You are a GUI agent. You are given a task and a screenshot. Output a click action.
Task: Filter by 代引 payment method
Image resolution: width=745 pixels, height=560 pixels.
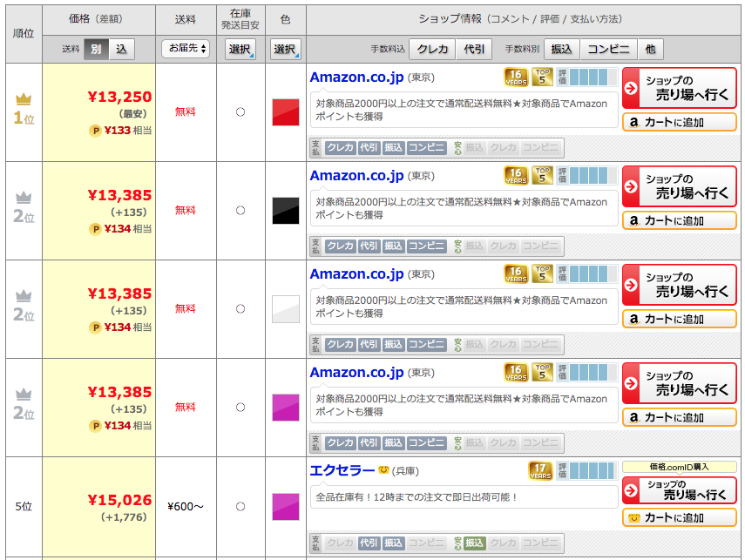tap(474, 49)
